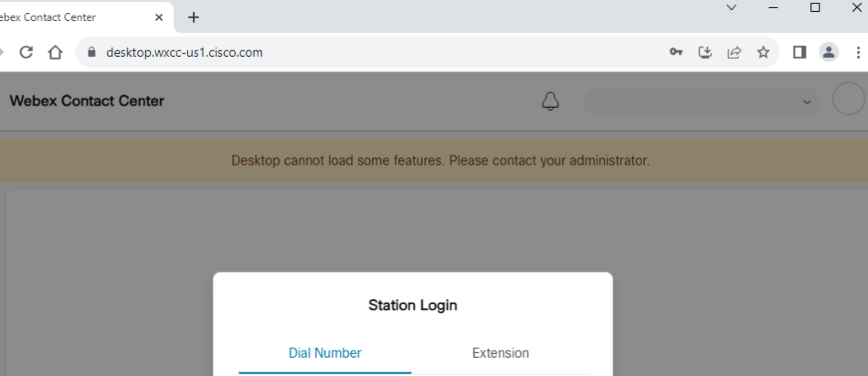Switch to the Extension tab
868x376 pixels.
pos(501,353)
